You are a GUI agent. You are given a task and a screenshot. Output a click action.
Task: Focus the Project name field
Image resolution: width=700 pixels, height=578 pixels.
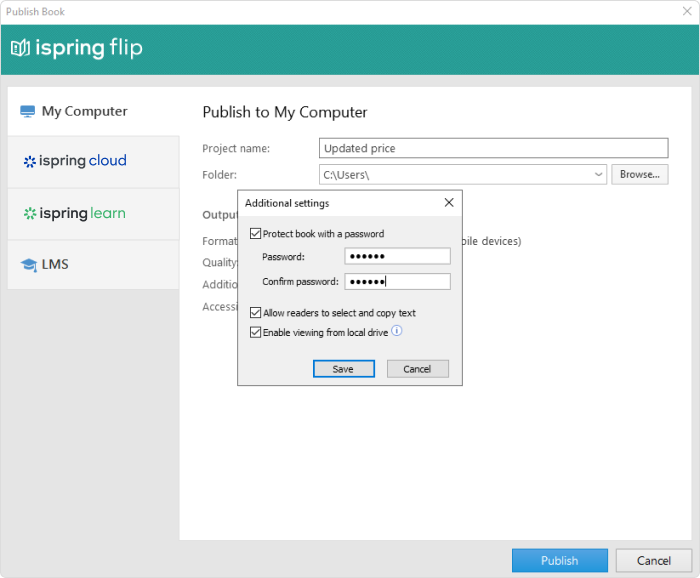point(493,148)
